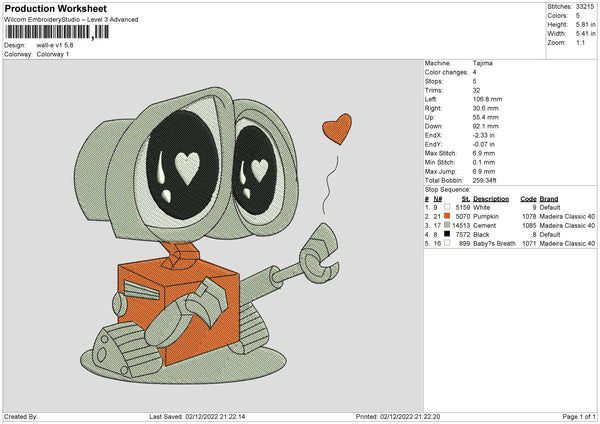Click the White color swatch in row 1
The image size is (600, 424).
tap(447, 207)
